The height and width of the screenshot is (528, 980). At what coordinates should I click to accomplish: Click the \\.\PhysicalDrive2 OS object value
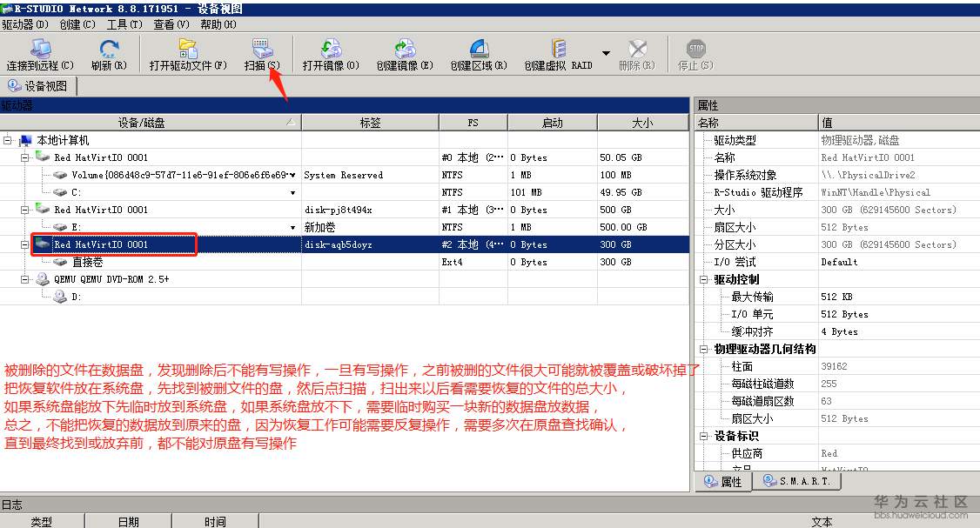[868, 175]
